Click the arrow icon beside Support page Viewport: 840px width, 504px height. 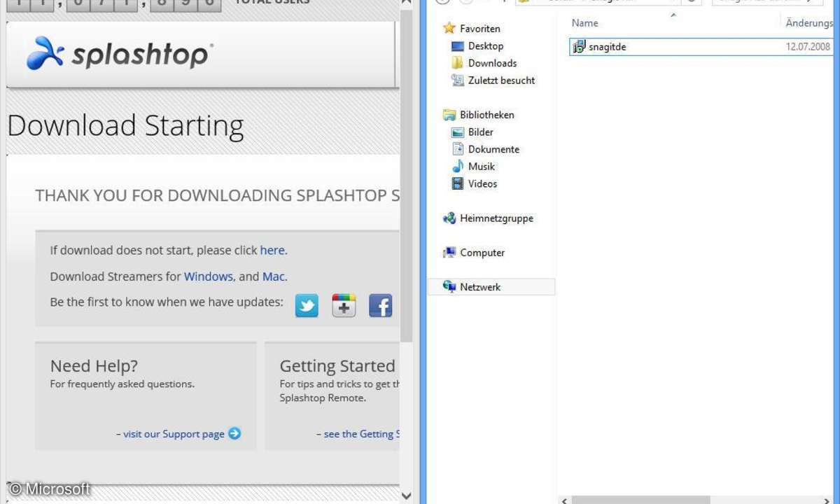click(234, 433)
